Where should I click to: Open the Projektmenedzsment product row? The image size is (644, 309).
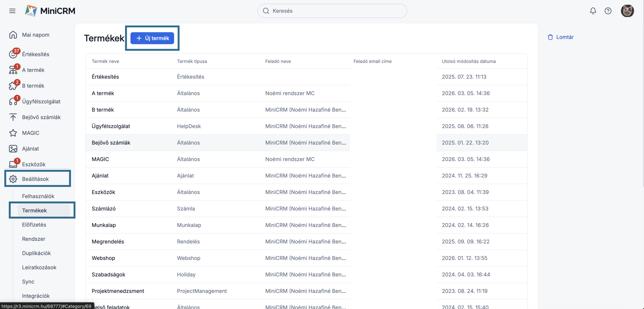coord(118,291)
